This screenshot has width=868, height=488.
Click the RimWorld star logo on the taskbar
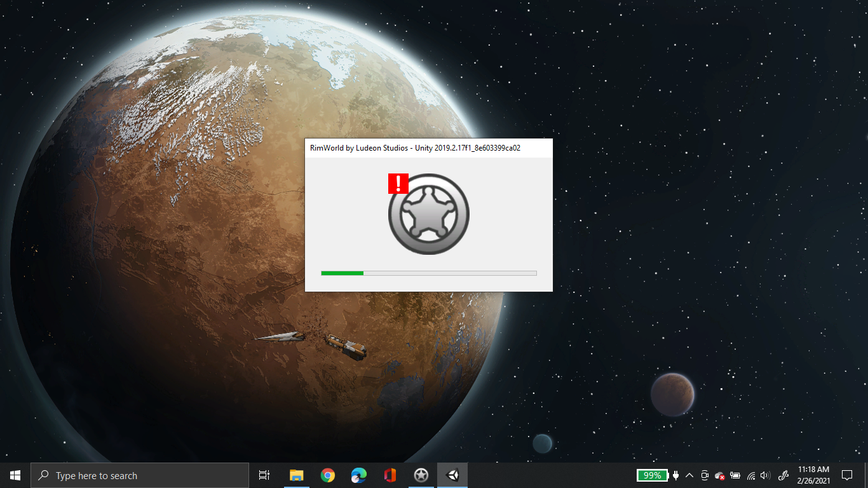[x=421, y=475]
